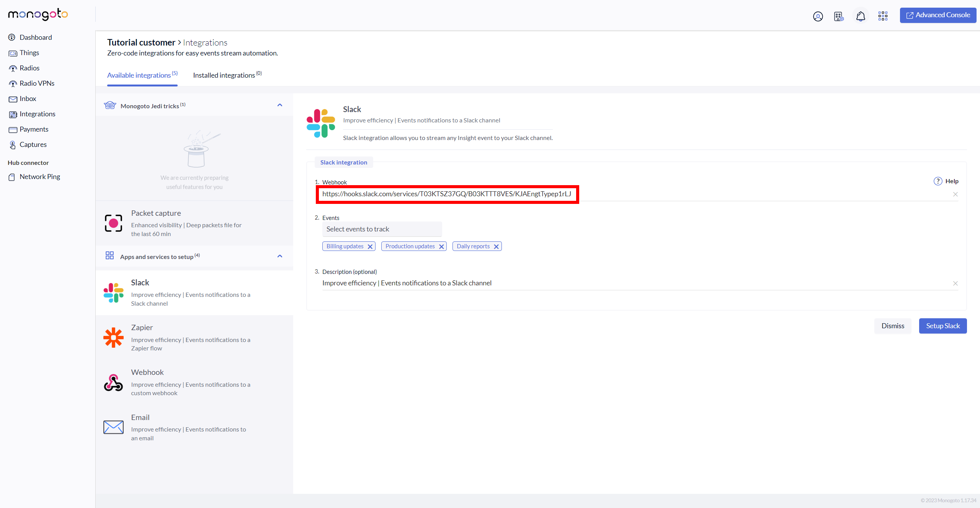Remove the Production updates tag
The width and height of the screenshot is (980, 508).
coord(441,247)
